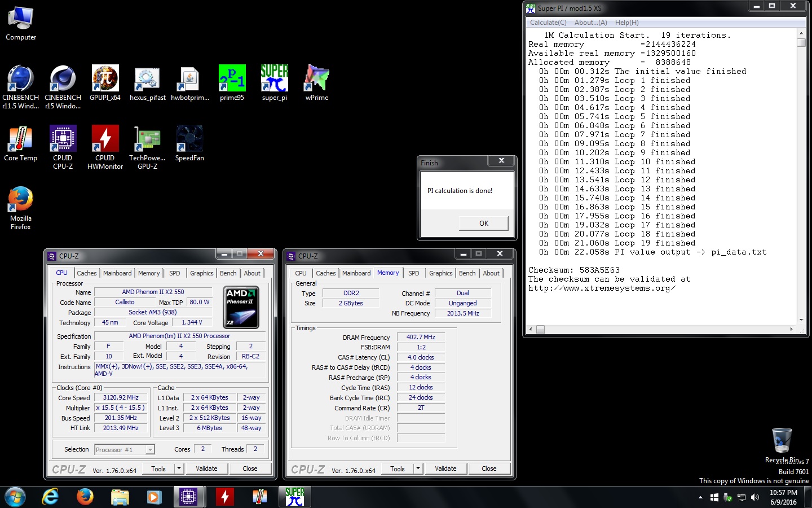Click Validate in right CPU-Z window
This screenshot has height=508, width=812.
(x=445, y=468)
